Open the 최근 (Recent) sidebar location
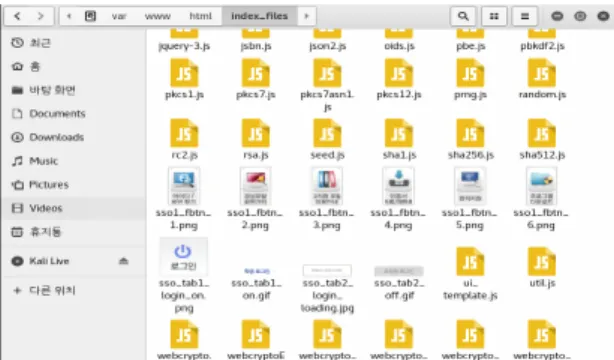This screenshot has width=614, height=360. pos(74,43)
